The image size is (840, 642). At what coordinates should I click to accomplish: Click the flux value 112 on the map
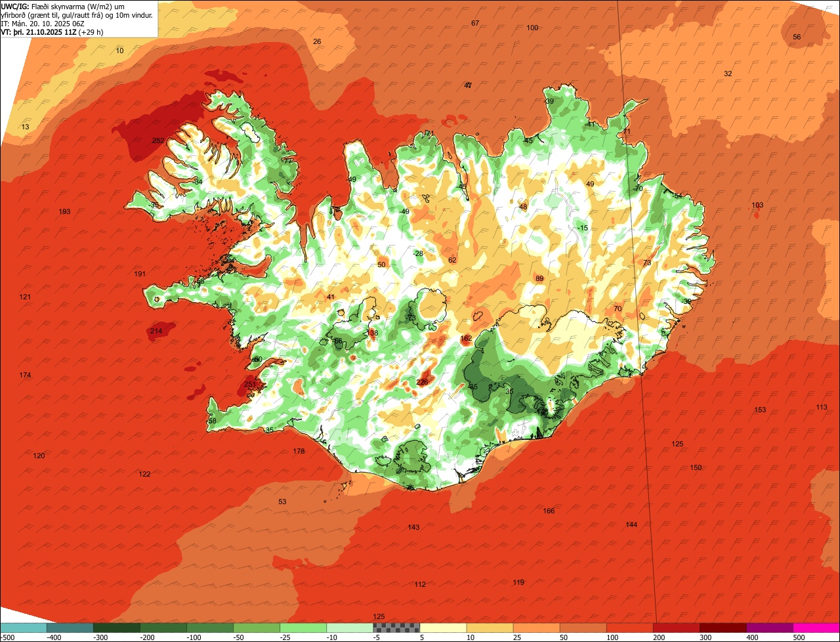tap(420, 584)
